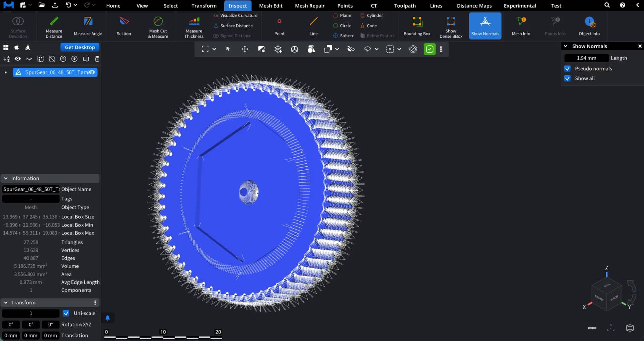
Task: Add a Sphere feature
Action: [343, 36]
